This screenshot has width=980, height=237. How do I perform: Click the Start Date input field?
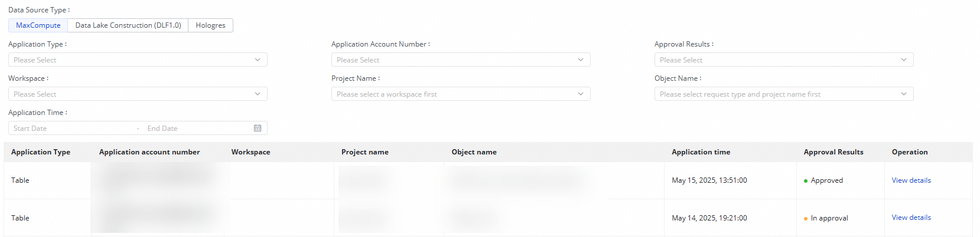point(71,128)
